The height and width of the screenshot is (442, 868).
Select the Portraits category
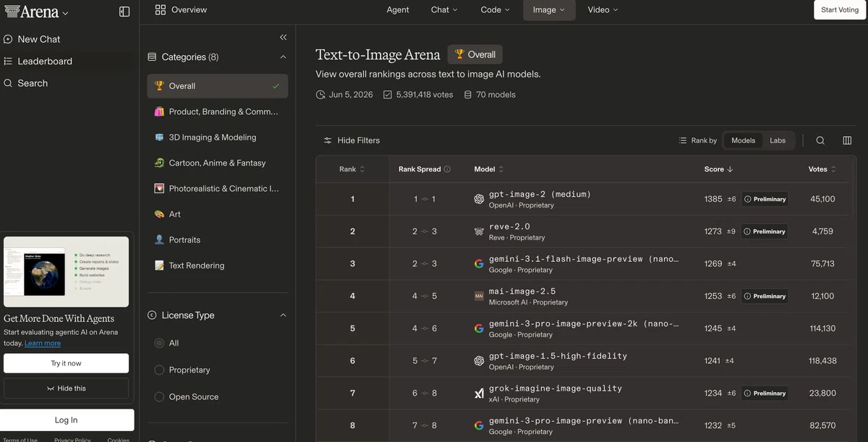click(217, 239)
